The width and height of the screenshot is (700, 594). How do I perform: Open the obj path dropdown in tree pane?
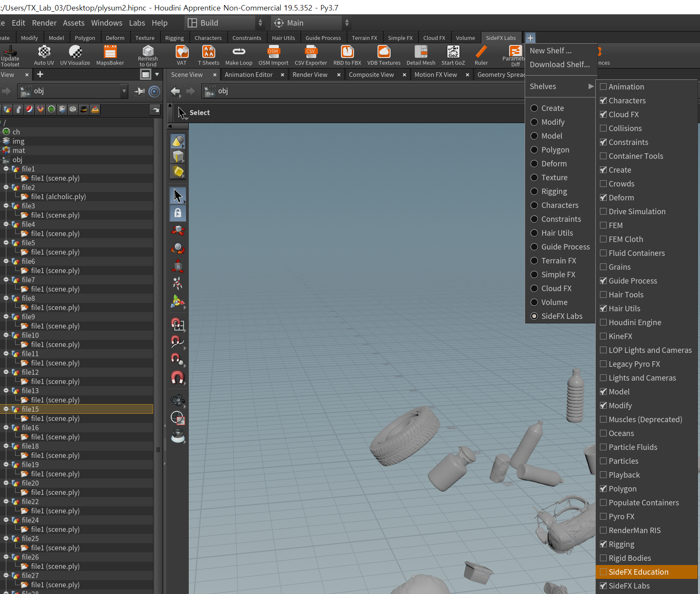124,91
